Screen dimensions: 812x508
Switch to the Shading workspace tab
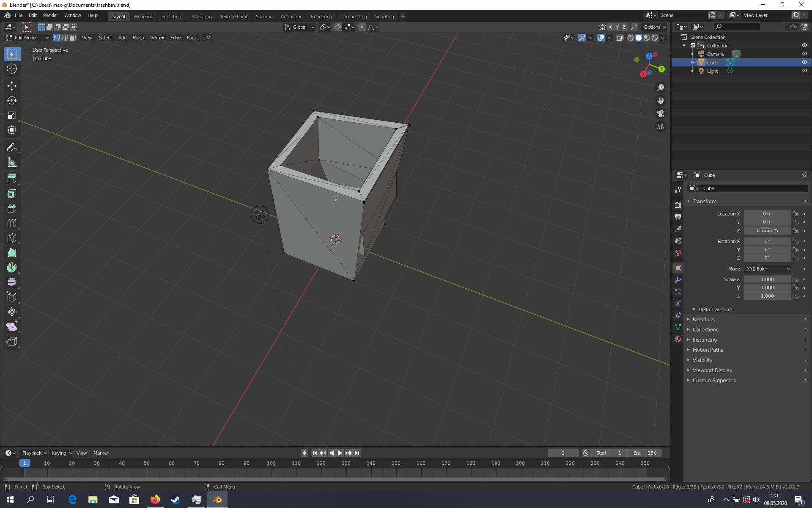coord(264,17)
